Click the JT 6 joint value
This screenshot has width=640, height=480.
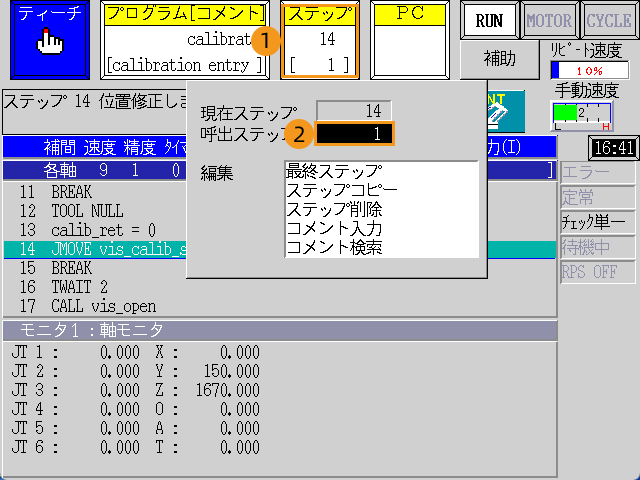click(120, 447)
